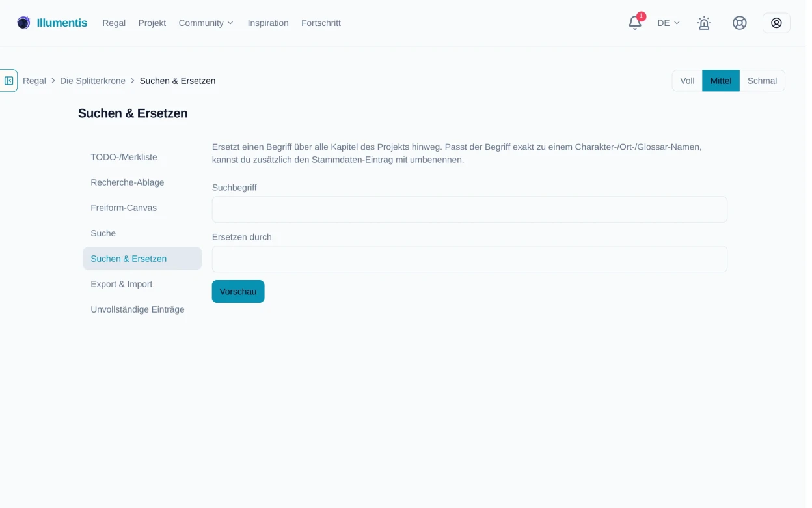Click the Vorschau button

(238, 292)
